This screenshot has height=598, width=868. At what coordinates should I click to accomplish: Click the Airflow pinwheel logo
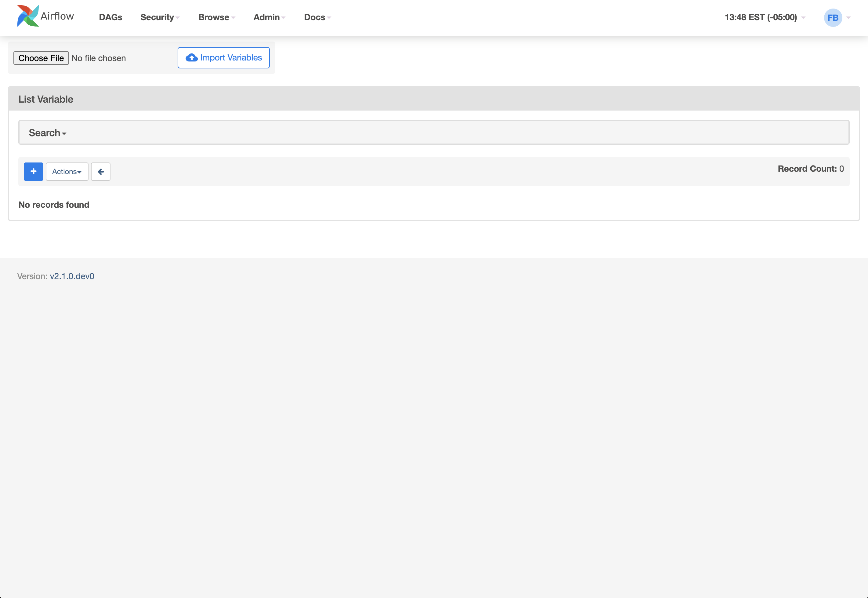pyautogui.click(x=28, y=16)
